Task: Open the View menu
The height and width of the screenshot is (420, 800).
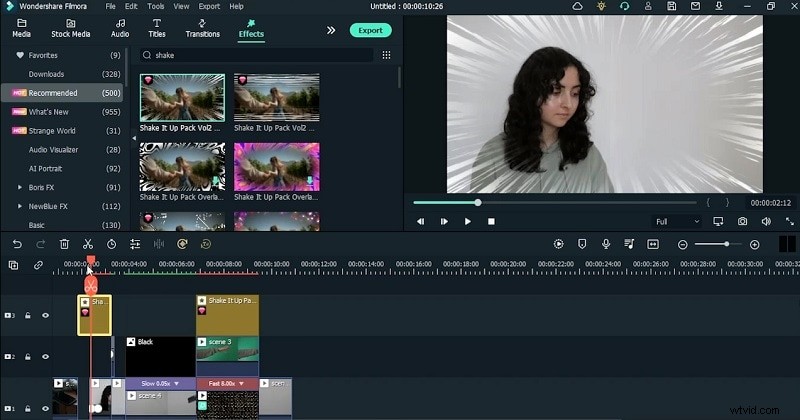Action: pyautogui.click(x=181, y=6)
